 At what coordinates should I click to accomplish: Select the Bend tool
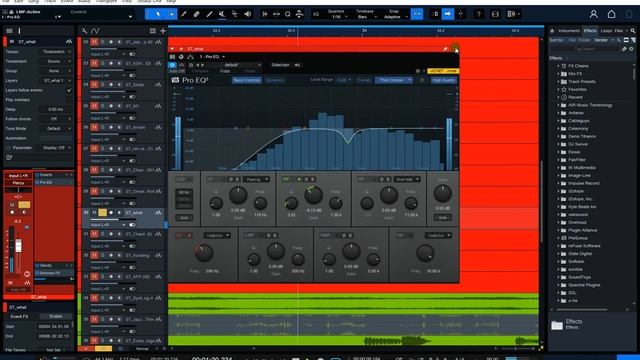(235, 14)
